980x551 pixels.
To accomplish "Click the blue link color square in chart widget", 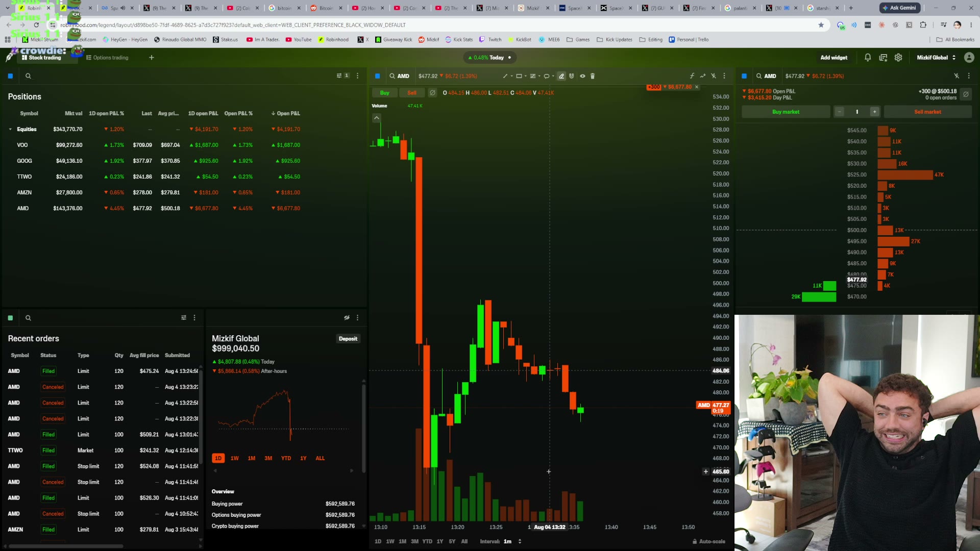I will click(x=378, y=76).
